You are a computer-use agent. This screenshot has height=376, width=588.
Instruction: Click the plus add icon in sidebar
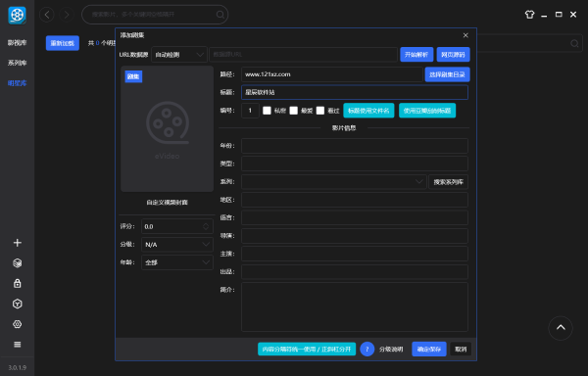18,243
